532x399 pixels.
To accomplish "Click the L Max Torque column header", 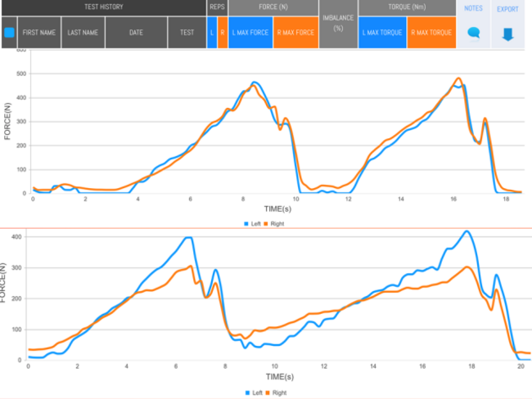I will pyautogui.click(x=382, y=33).
